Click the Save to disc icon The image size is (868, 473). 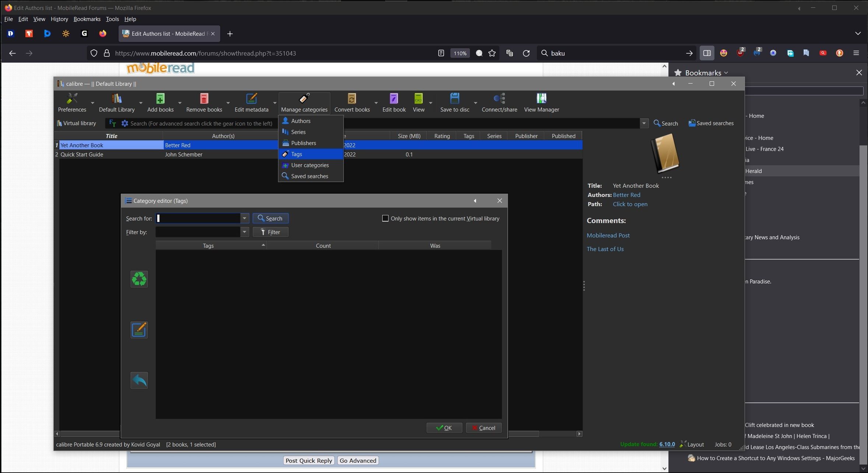454,99
